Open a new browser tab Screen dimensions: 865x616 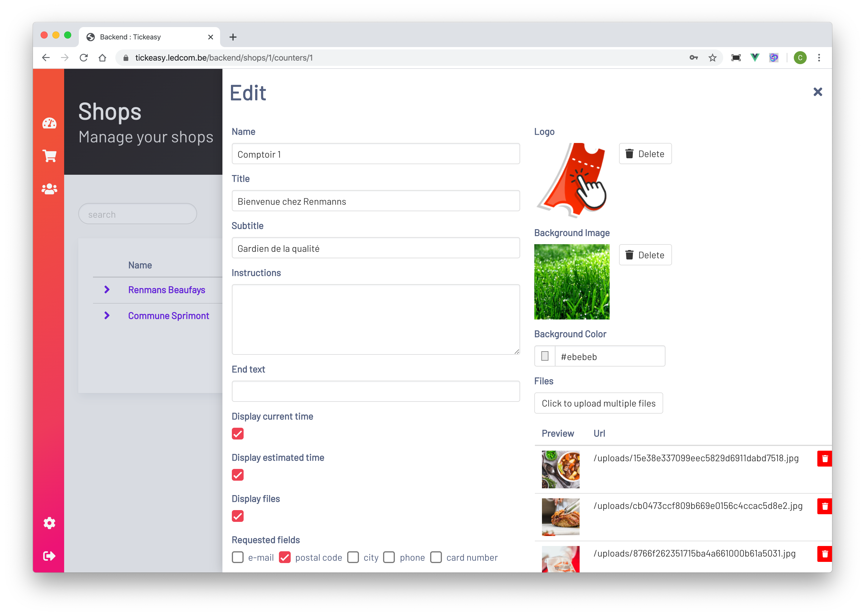pos(233,37)
